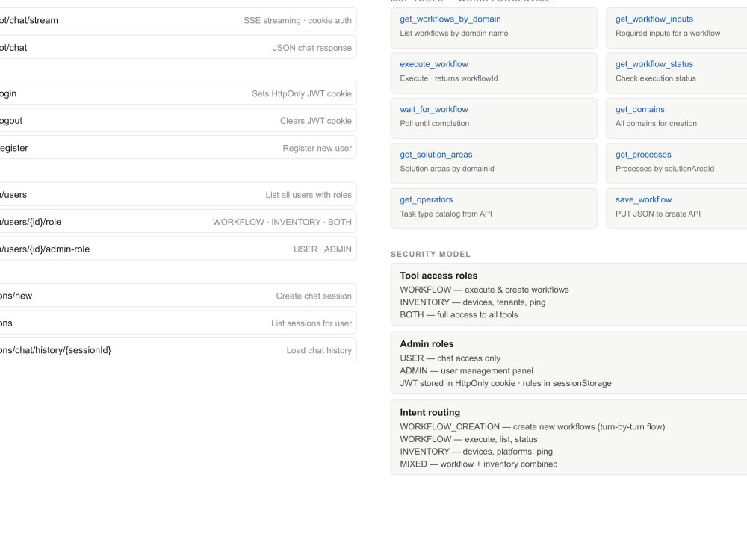
Task: Open the wait_for_workflow tool link
Action: [434, 110]
